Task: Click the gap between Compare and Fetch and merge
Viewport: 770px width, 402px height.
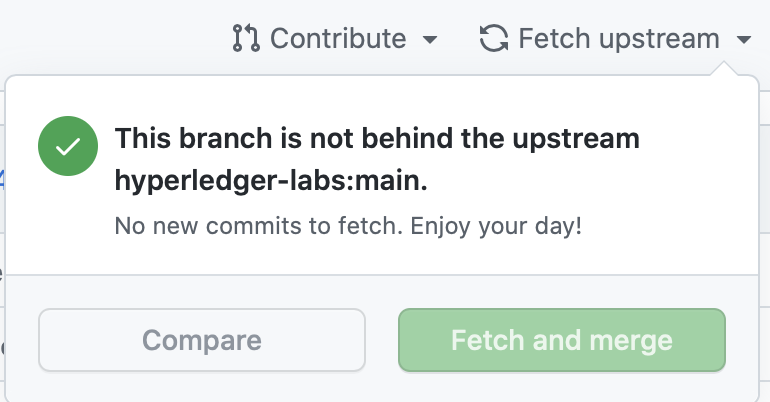Action: pos(382,340)
